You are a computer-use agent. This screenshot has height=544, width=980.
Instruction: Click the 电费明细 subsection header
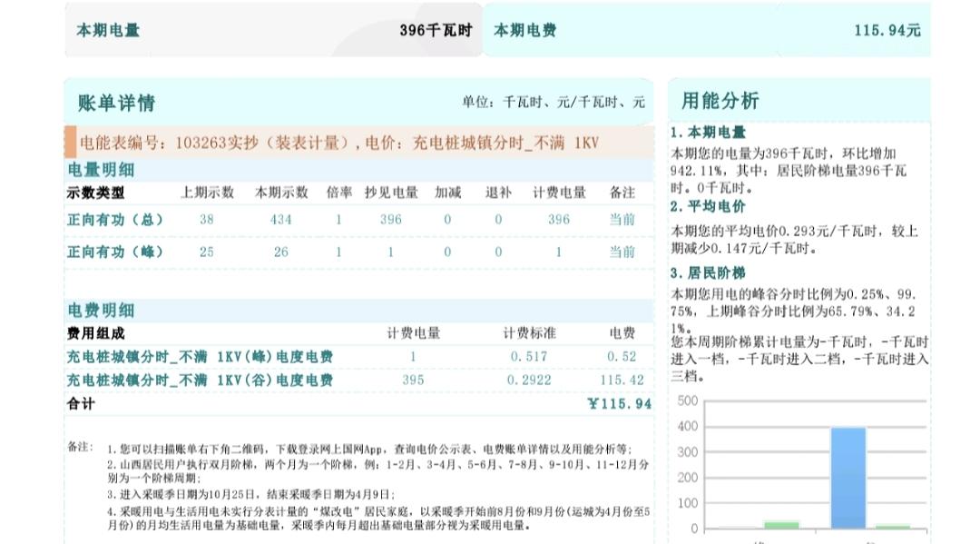tap(101, 310)
